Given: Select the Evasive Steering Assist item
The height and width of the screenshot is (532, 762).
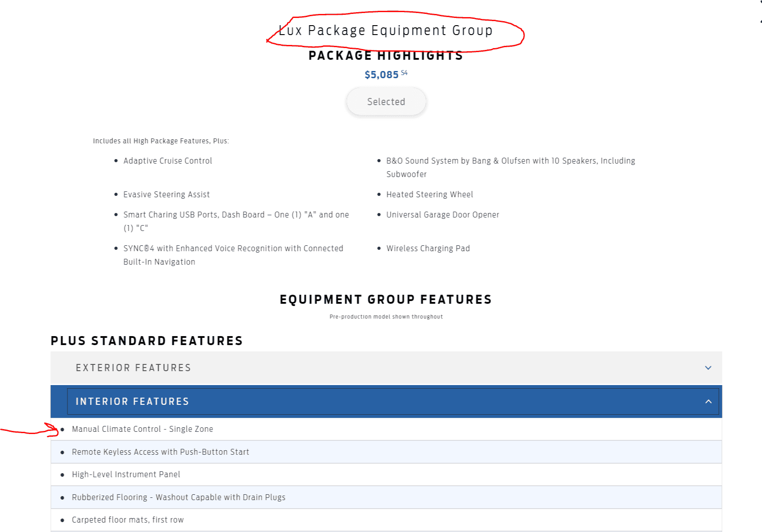Looking at the screenshot, I should tap(166, 195).
